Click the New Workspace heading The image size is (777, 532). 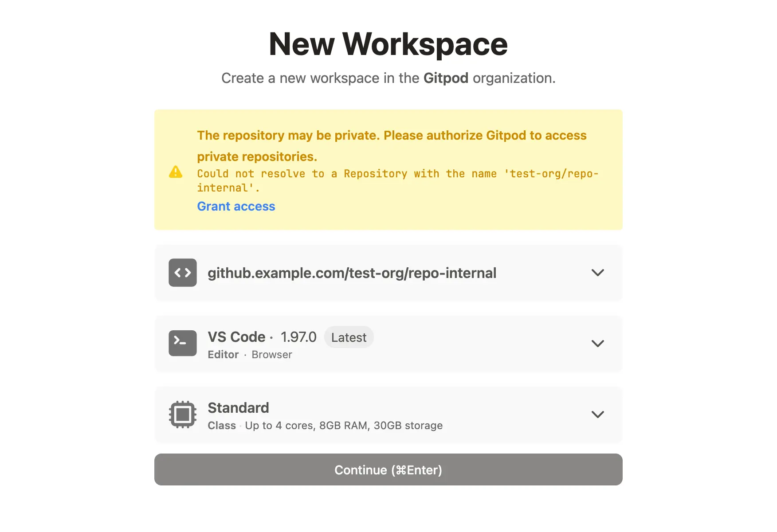[388, 44]
